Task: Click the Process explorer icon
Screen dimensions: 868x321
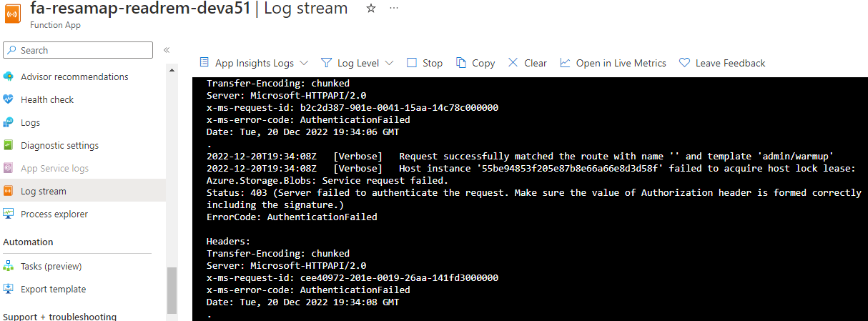Action: coord(9,214)
